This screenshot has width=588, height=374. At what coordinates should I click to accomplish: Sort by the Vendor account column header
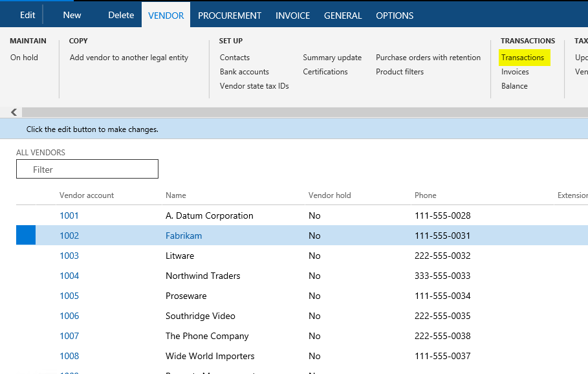tap(86, 195)
